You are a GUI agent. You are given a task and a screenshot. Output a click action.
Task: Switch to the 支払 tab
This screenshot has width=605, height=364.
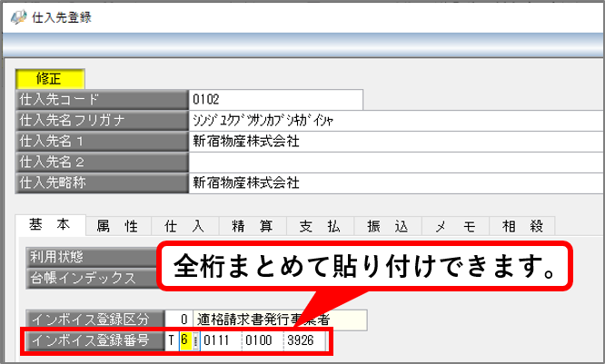(x=321, y=226)
